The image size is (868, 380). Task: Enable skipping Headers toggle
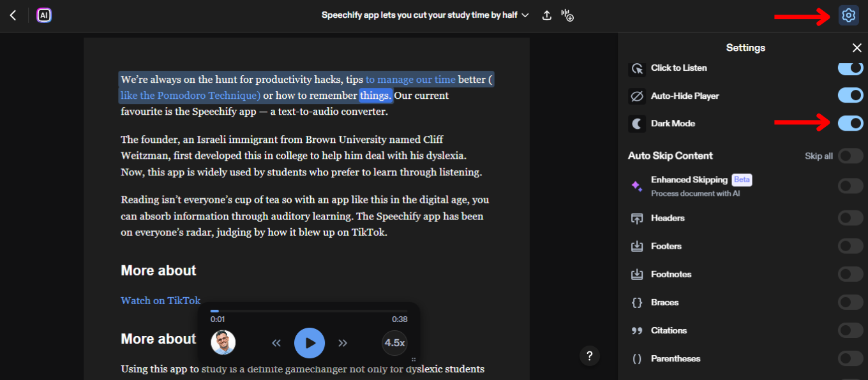point(851,218)
